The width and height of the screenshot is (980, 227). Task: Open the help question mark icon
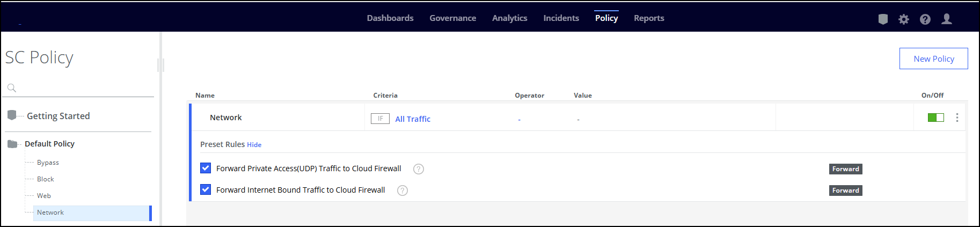(x=925, y=19)
